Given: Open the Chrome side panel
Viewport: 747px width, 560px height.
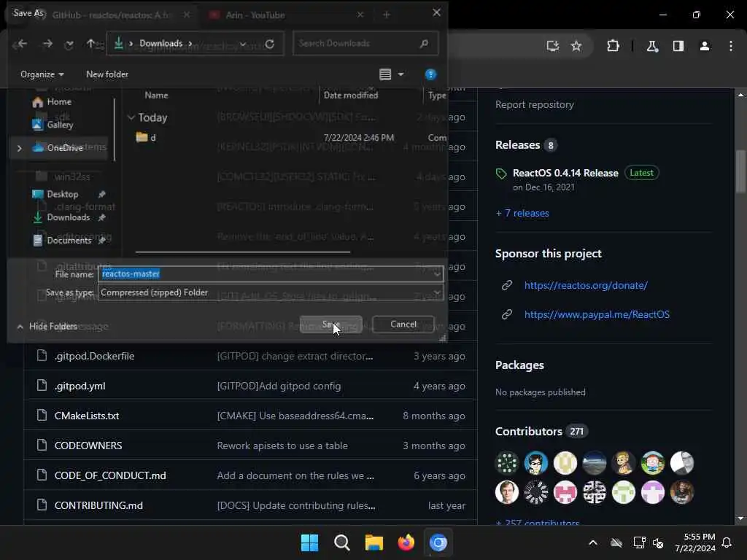Looking at the screenshot, I should coord(678,46).
